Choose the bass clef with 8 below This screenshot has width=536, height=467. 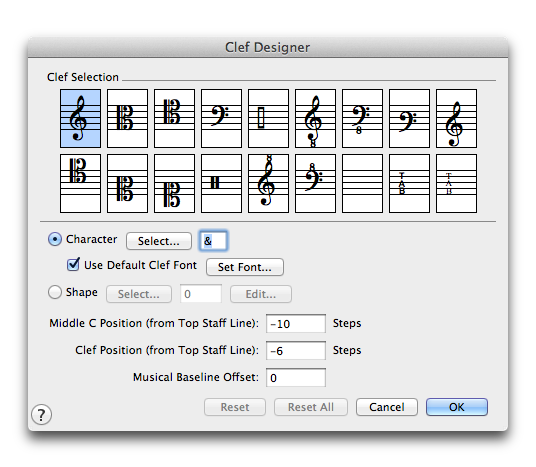tap(362, 119)
